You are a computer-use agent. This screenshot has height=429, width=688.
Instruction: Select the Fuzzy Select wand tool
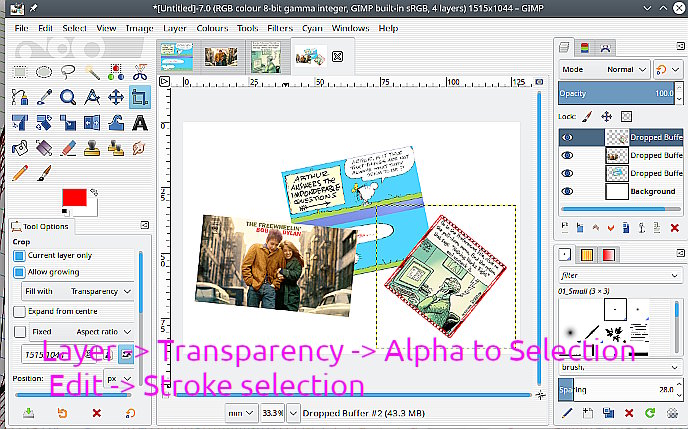pyautogui.click(x=92, y=72)
